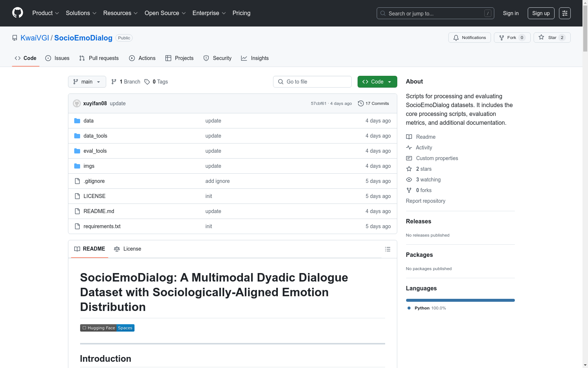The image size is (588, 368).
Task: Click the tag icon next to Tags
Action: 147,82
